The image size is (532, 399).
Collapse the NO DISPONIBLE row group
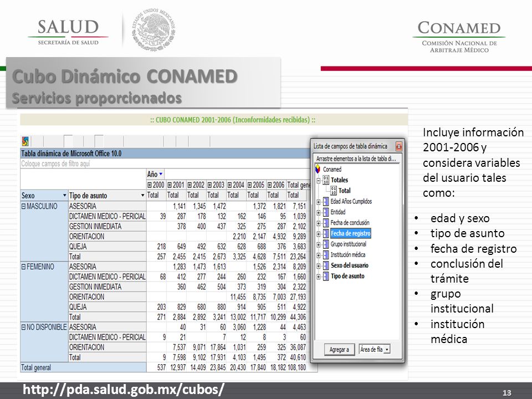[23, 327]
